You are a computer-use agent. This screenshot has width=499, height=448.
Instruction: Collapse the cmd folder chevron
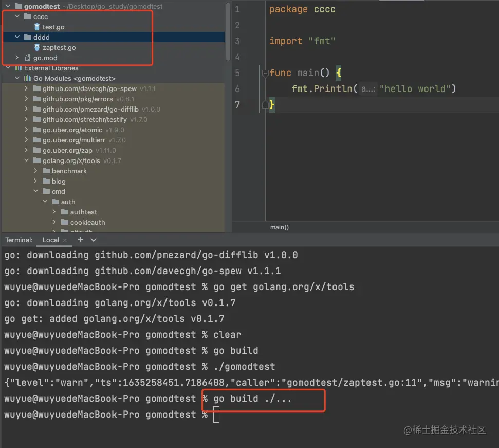tap(36, 191)
